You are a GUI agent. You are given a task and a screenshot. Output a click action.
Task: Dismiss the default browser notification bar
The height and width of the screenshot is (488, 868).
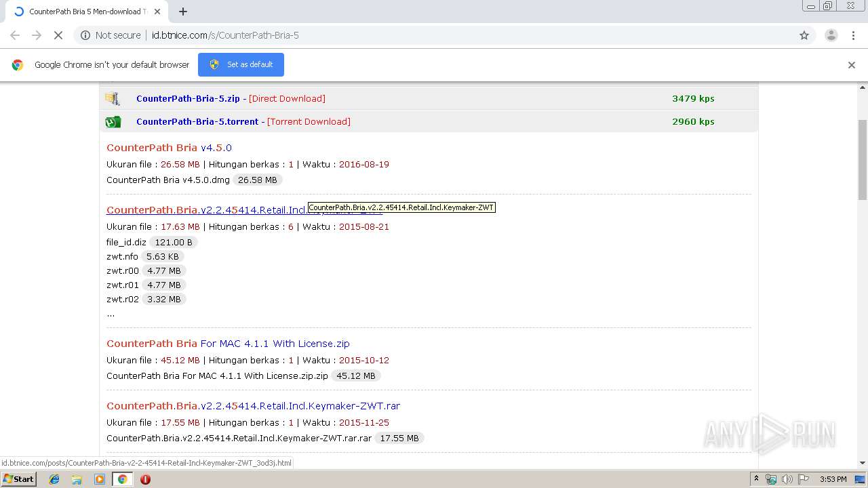click(x=852, y=65)
